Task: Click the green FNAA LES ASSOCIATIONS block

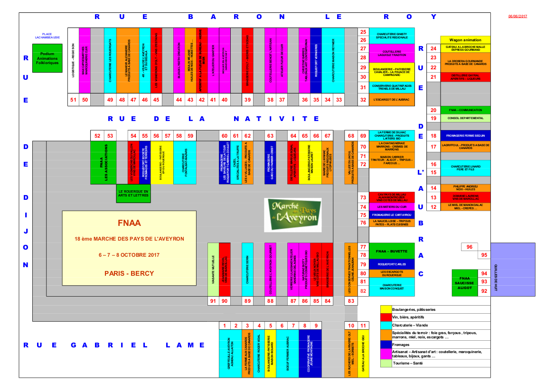Action: [103, 163]
